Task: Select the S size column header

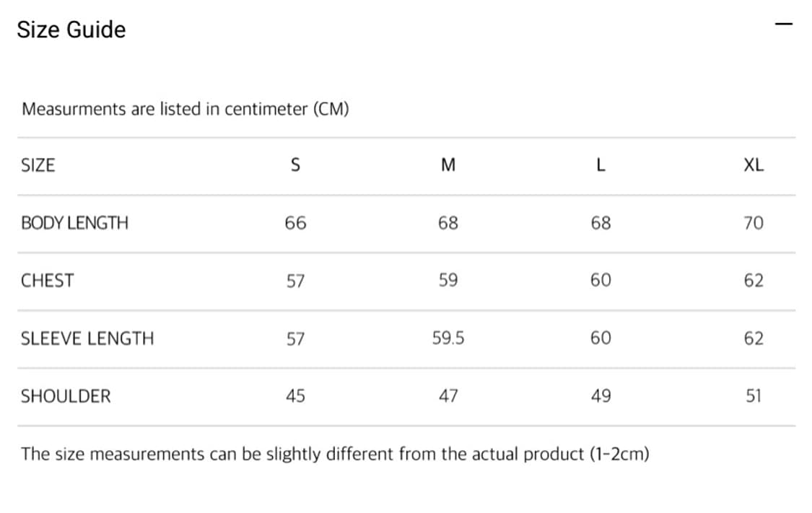Action: tap(295, 165)
